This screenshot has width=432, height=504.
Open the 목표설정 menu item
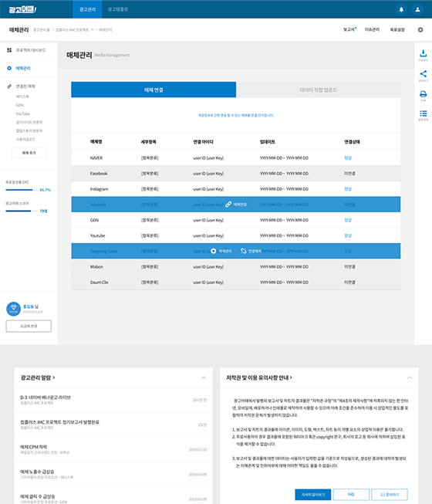(x=397, y=29)
